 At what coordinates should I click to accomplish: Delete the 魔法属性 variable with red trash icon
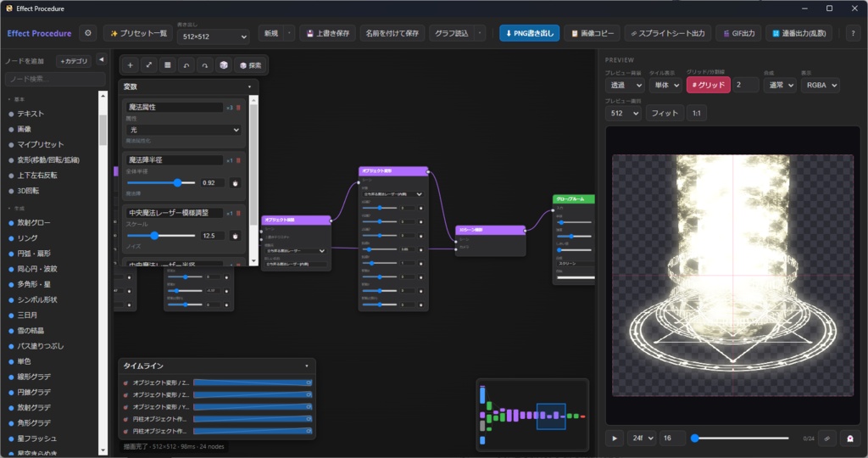(238, 108)
